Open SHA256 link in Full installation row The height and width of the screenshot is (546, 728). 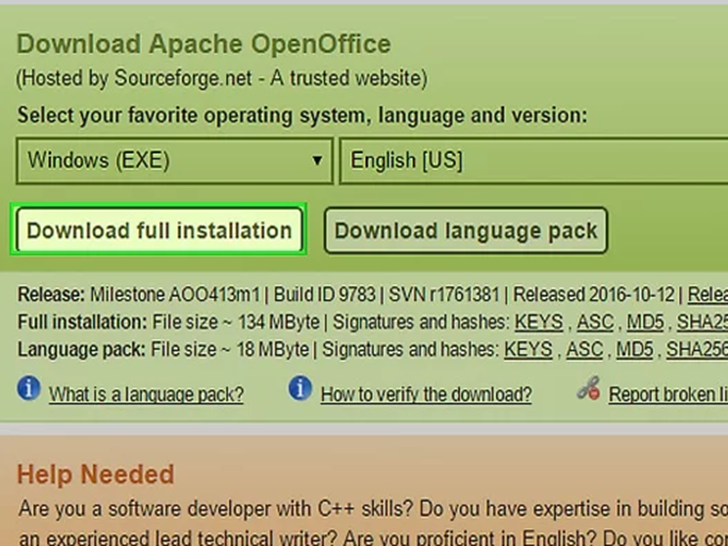click(702, 322)
